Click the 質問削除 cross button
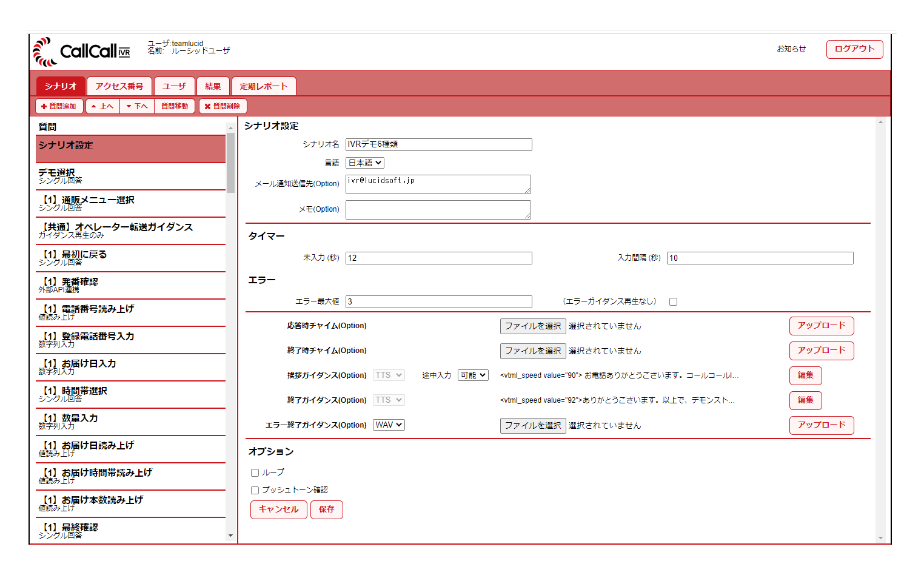924x575 pixels. tap(223, 106)
